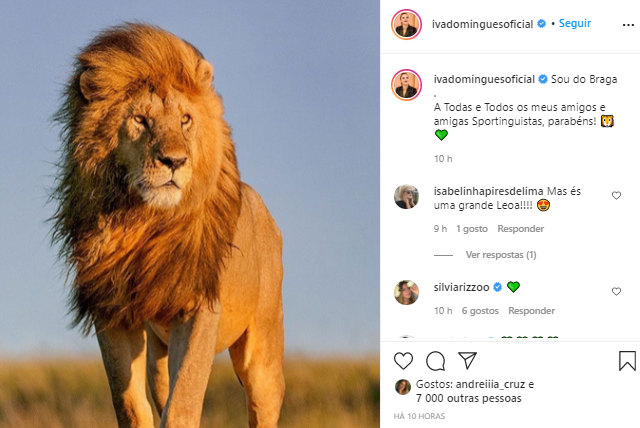Expand Ver respostas (1) replies

click(x=500, y=255)
